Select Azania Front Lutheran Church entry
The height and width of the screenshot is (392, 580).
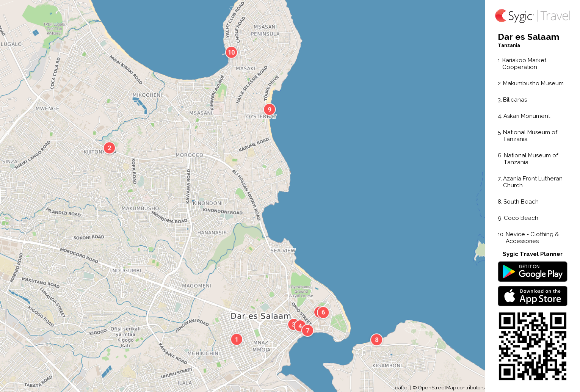[530, 182]
